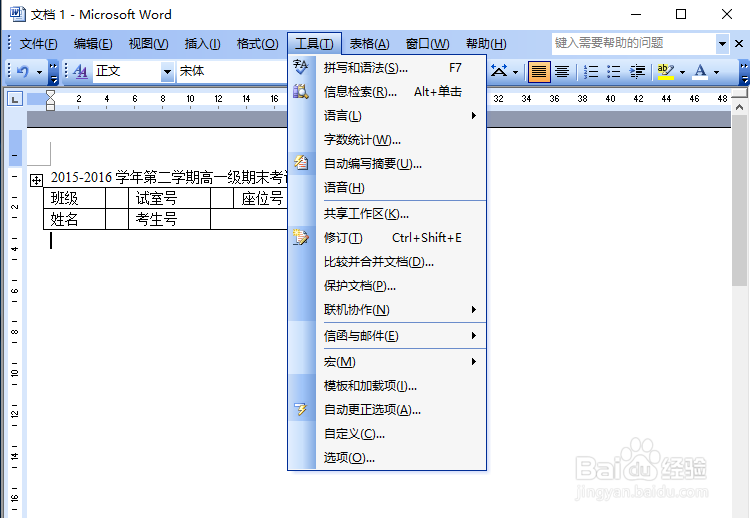Click the Word document icon in title bar
This screenshot has width=750, height=518.
tap(17, 14)
